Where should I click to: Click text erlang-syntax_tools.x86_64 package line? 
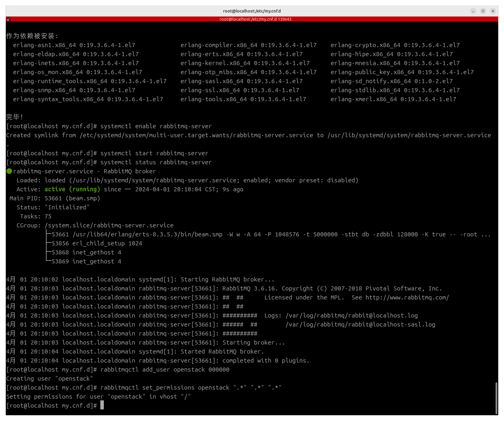click(88, 99)
